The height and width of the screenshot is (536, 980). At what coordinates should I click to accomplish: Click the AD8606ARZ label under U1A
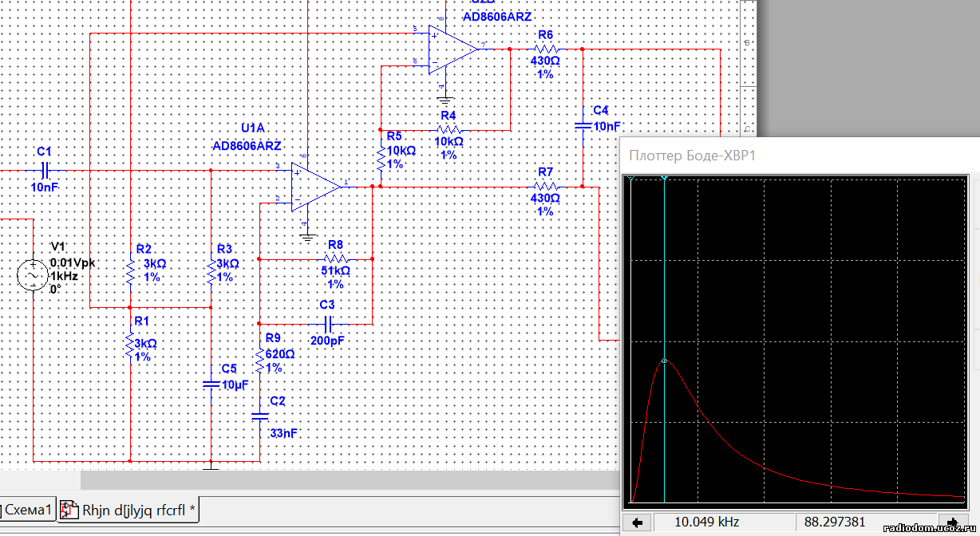(x=247, y=146)
